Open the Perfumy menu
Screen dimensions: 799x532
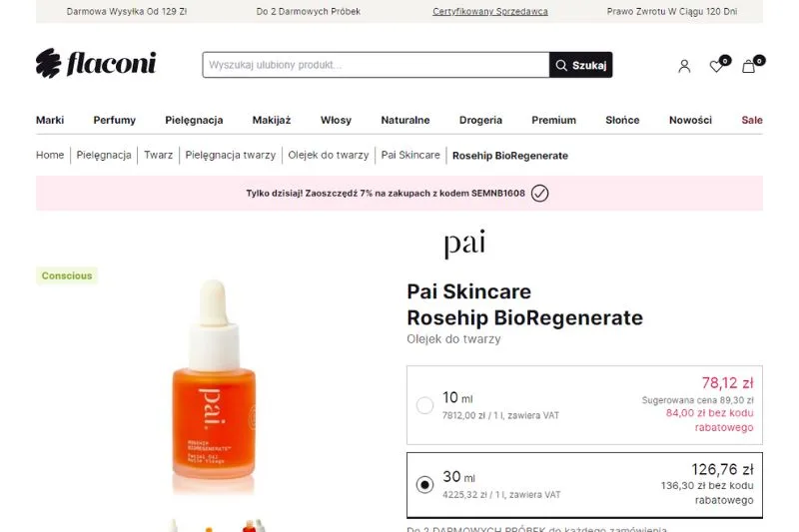point(114,120)
